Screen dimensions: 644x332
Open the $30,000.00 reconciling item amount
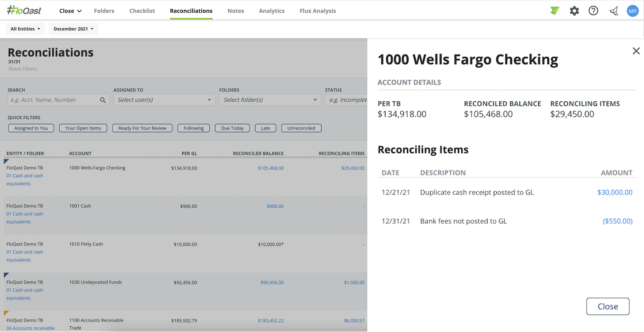[x=614, y=192]
